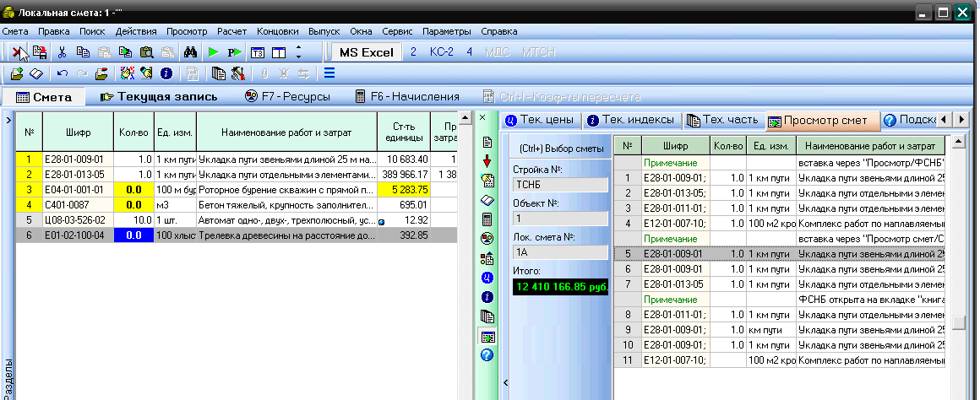The width and height of the screenshot is (980, 400).
Task: Click the Стройка № field ТСНБ
Action: tap(560, 184)
